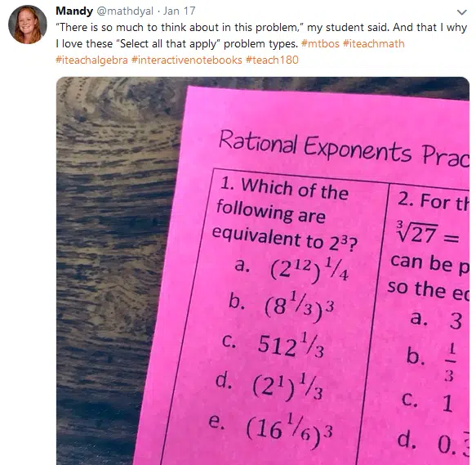The height and width of the screenshot is (465, 476).
Task: Open the pink worksheet photo
Action: 263,271
